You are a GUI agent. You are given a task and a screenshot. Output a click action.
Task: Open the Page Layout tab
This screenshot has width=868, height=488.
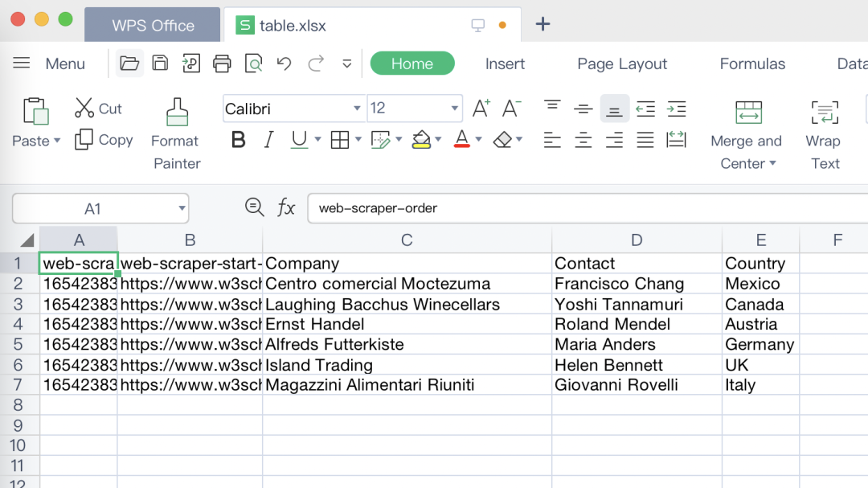tap(622, 64)
